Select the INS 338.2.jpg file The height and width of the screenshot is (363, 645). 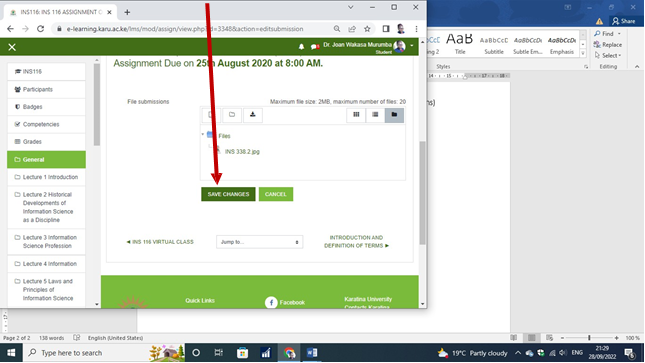[x=242, y=151]
